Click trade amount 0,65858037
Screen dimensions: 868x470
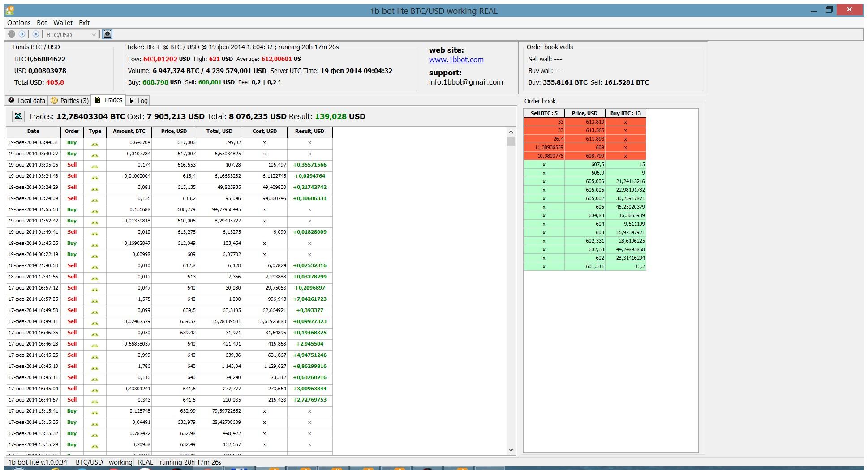137,344
